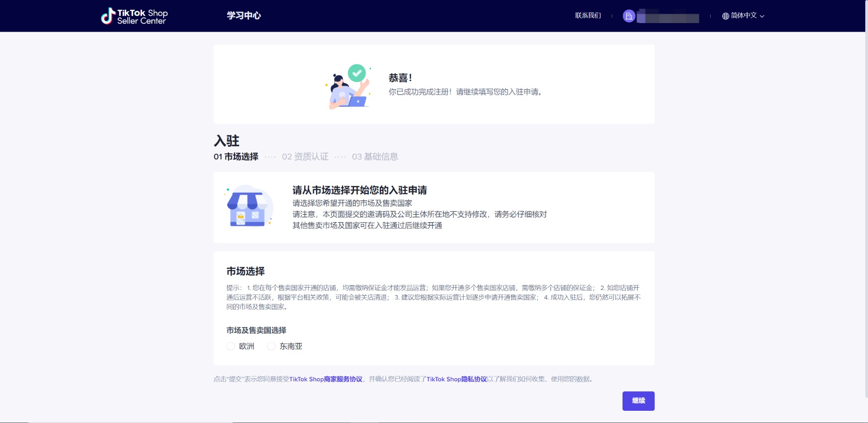868x423 pixels.
Task: Click the globe language icon
Action: (x=725, y=16)
